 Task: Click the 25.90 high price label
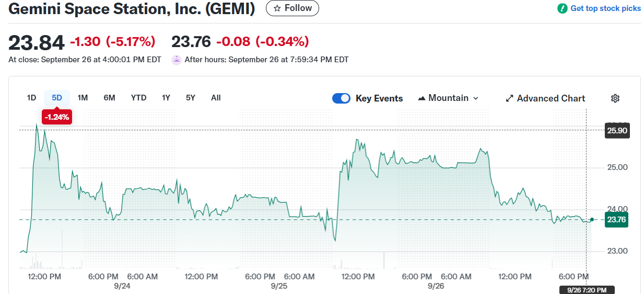coord(617,130)
